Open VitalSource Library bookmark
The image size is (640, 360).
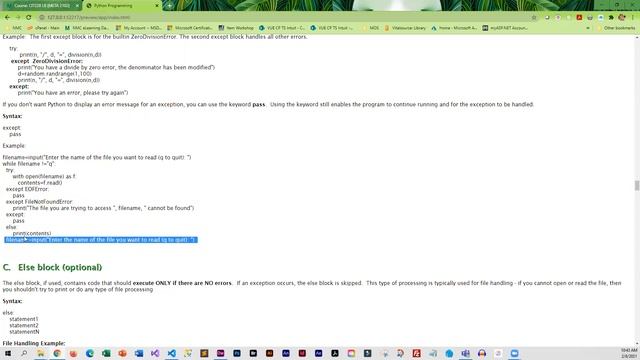[405, 28]
